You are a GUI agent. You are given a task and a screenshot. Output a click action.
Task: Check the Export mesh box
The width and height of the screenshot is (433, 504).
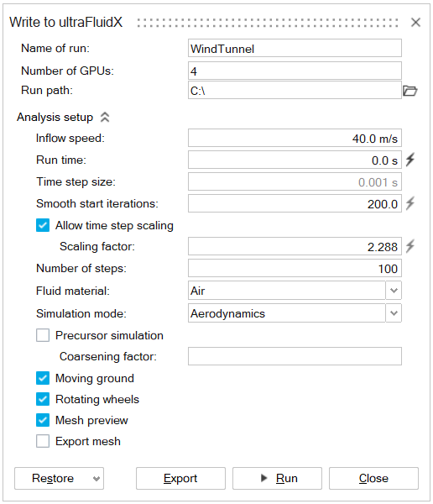pos(43,441)
